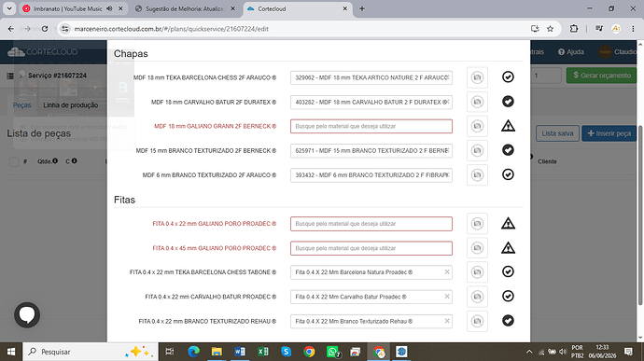Screen dimensions: 644x361
Task: Switch to the Sugestão de Melhoria browser tab
Action: [x=185, y=8]
